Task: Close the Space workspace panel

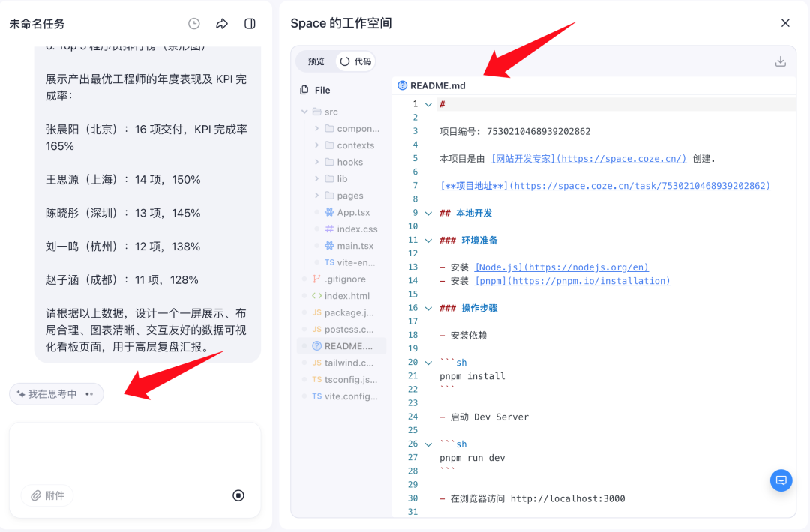Action: point(785,23)
